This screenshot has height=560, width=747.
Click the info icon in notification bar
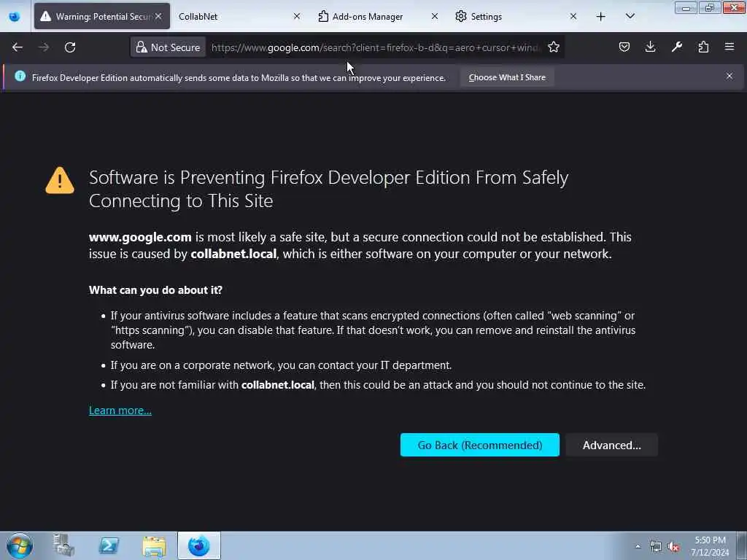pos(20,76)
